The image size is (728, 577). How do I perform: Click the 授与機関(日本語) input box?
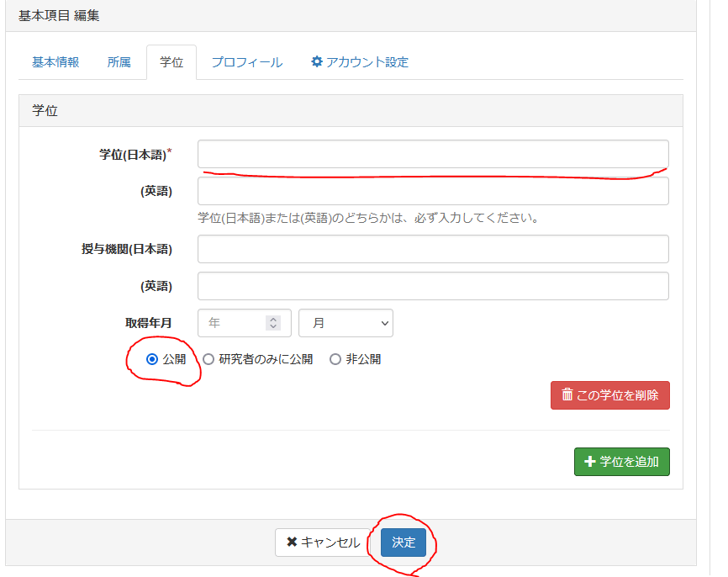click(433, 249)
